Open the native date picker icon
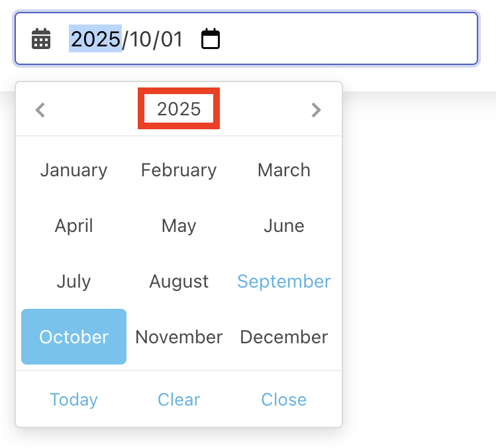496x448 pixels. click(x=211, y=39)
